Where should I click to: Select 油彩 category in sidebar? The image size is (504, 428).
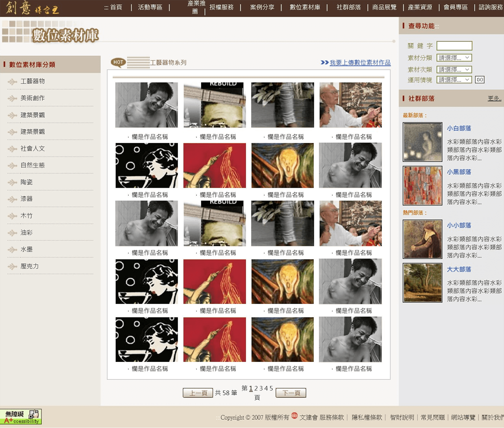(26, 233)
